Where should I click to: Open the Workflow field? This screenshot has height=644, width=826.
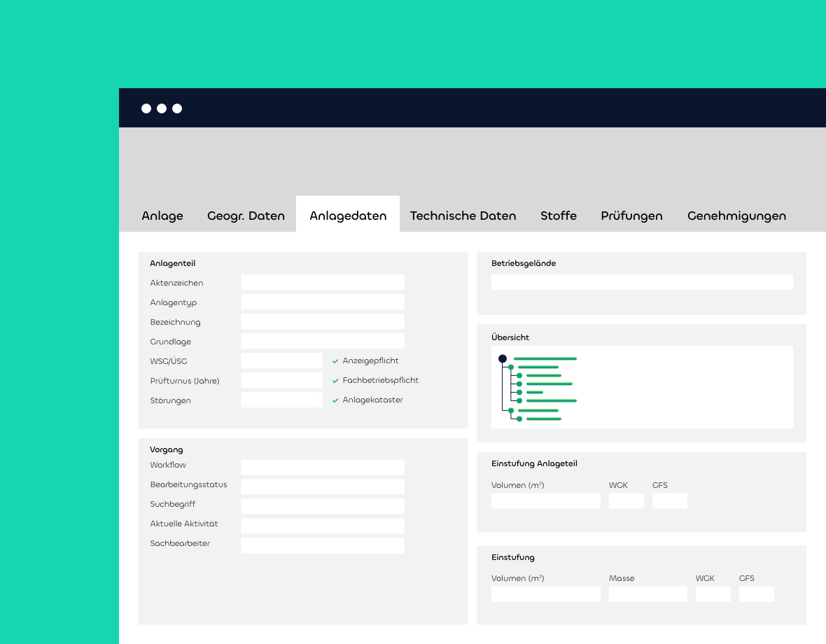(x=322, y=467)
